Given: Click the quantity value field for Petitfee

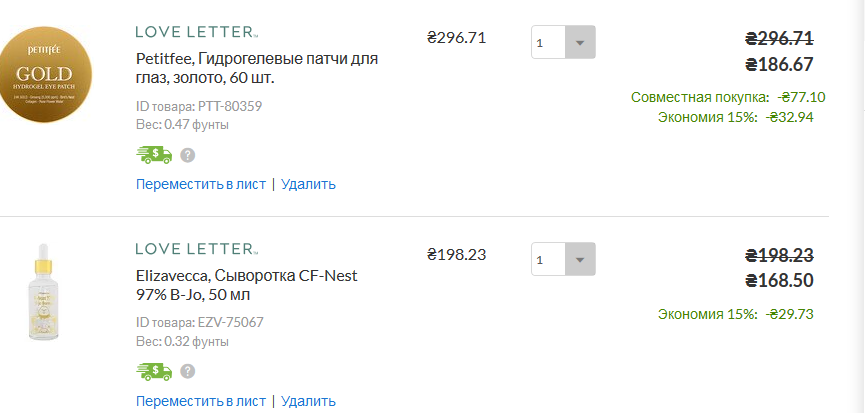Looking at the screenshot, I should click(x=548, y=42).
